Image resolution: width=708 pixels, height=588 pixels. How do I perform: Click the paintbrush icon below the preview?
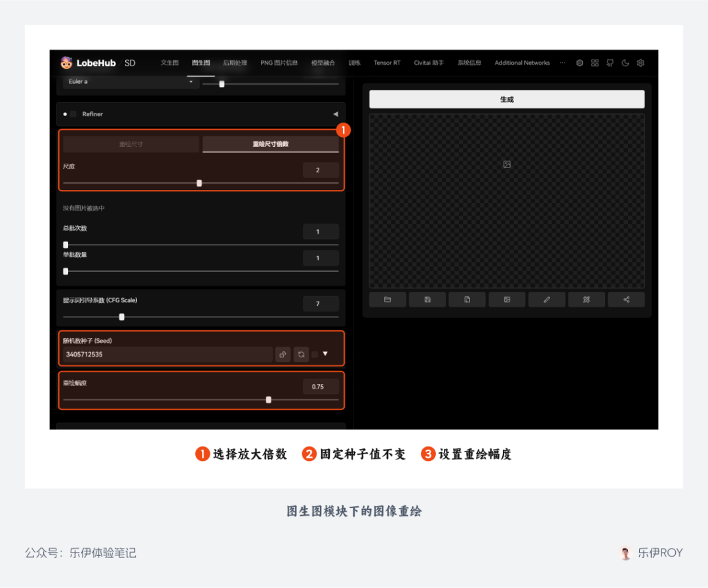(x=546, y=300)
